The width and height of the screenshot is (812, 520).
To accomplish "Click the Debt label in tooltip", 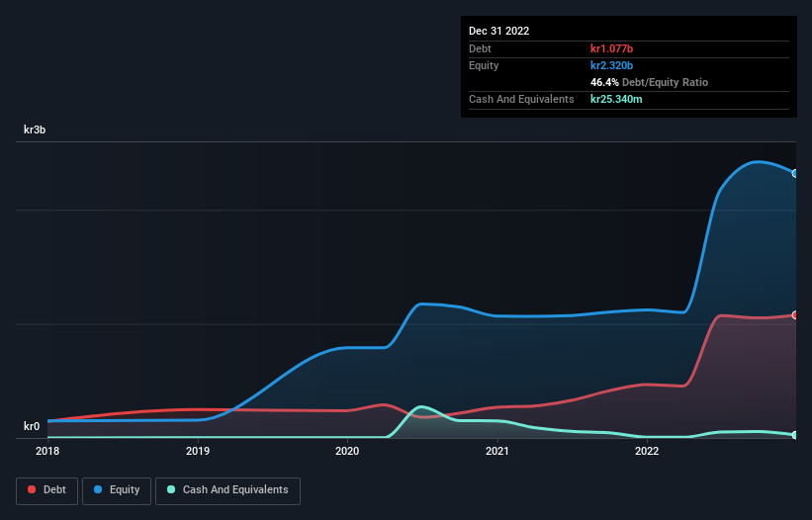I will pos(480,48).
